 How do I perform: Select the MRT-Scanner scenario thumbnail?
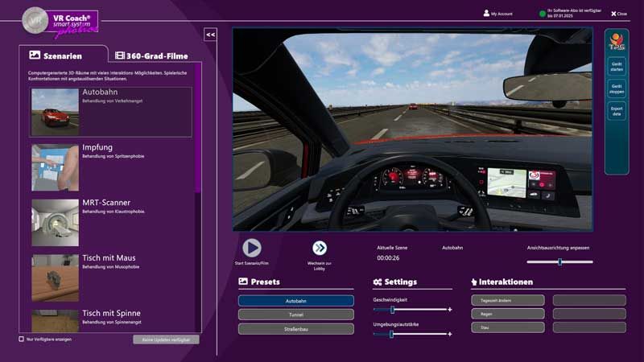coord(55,223)
